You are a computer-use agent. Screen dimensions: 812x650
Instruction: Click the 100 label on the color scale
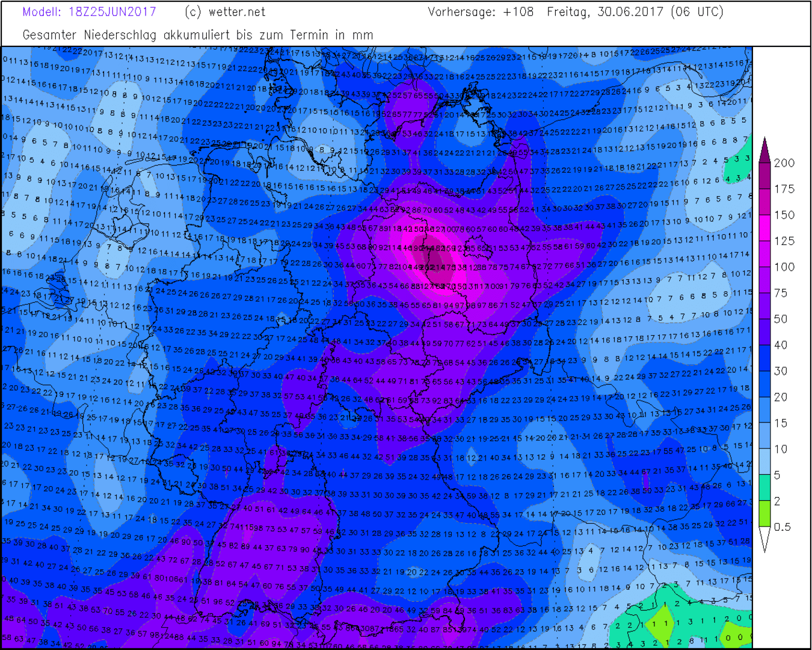784,267
